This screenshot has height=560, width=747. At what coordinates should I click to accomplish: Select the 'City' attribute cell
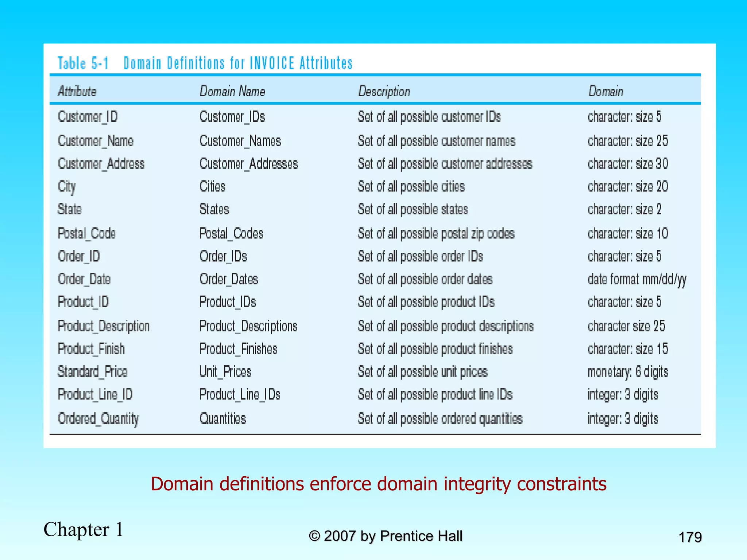point(67,187)
